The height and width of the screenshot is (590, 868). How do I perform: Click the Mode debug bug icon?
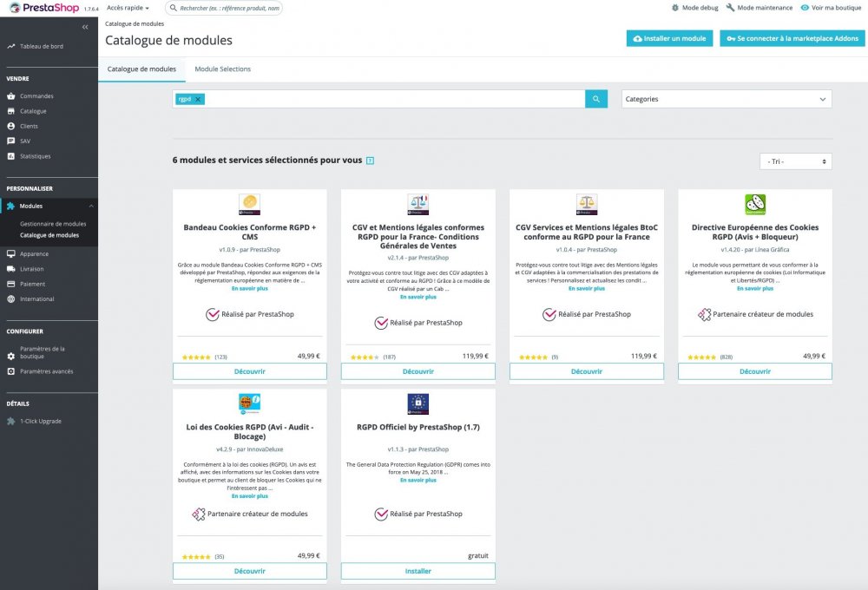(674, 8)
